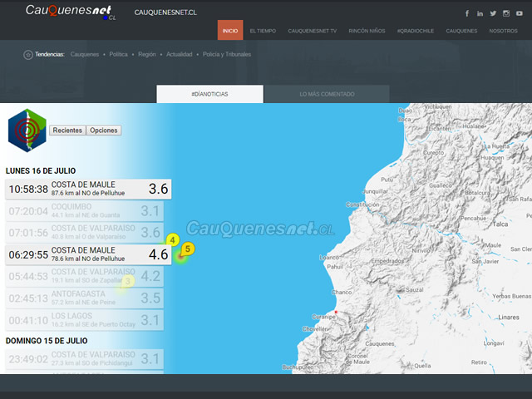Open the Opciones button

pos(104,131)
